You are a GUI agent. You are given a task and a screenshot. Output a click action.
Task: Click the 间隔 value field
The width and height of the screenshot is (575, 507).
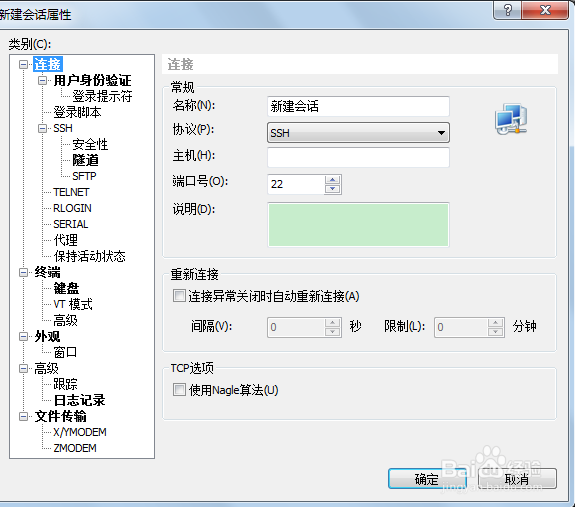[296, 327]
